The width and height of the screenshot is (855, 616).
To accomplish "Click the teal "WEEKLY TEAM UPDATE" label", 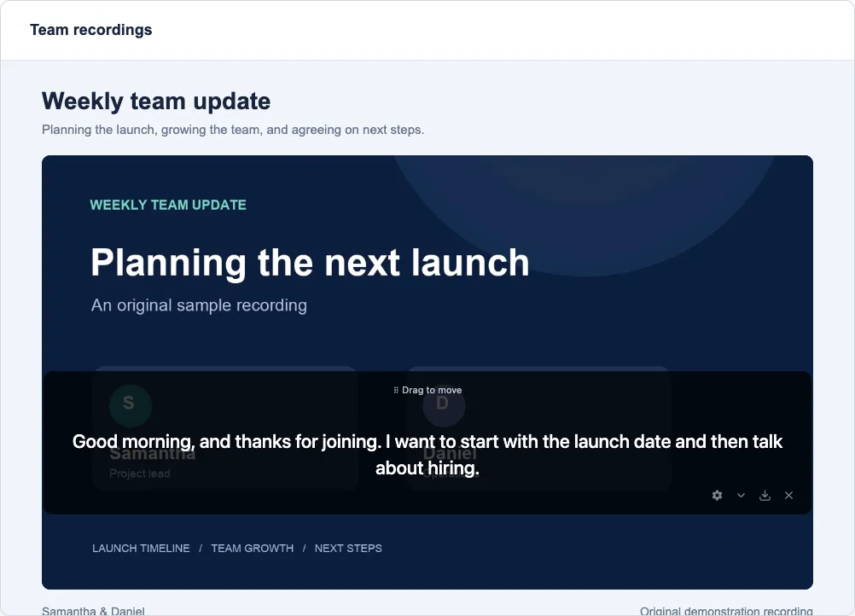I will point(168,205).
